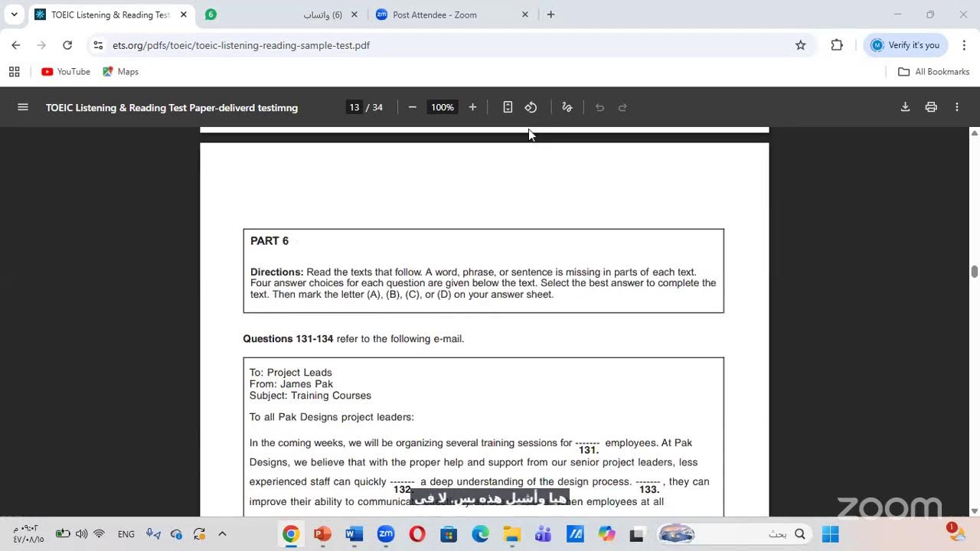
Task: Print the PDF document
Action: coord(931,107)
